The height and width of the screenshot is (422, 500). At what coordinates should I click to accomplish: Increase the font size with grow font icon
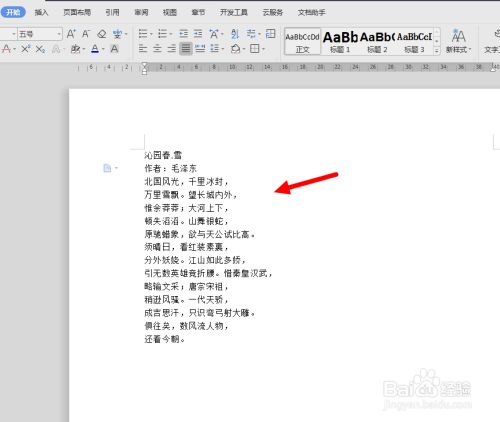pos(71,34)
